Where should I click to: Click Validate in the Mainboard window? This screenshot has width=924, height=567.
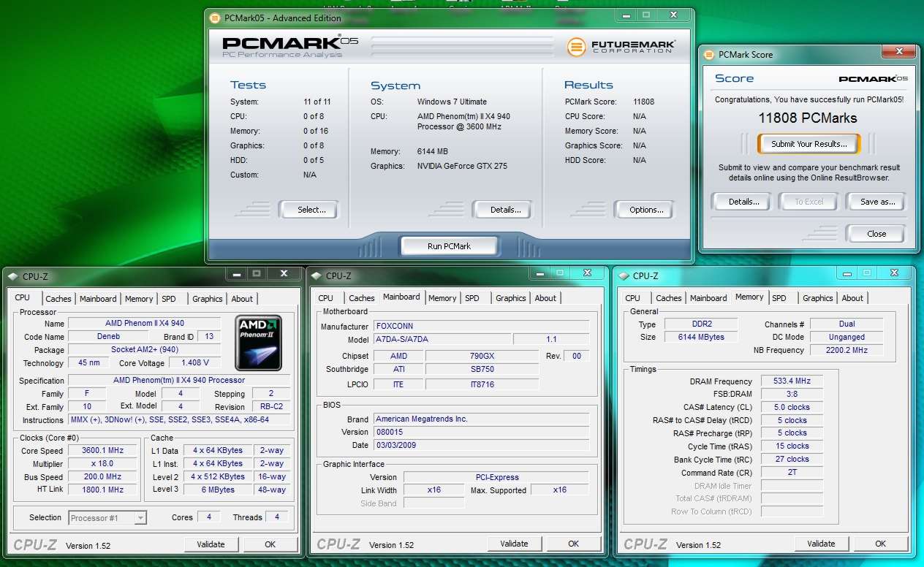click(514, 544)
